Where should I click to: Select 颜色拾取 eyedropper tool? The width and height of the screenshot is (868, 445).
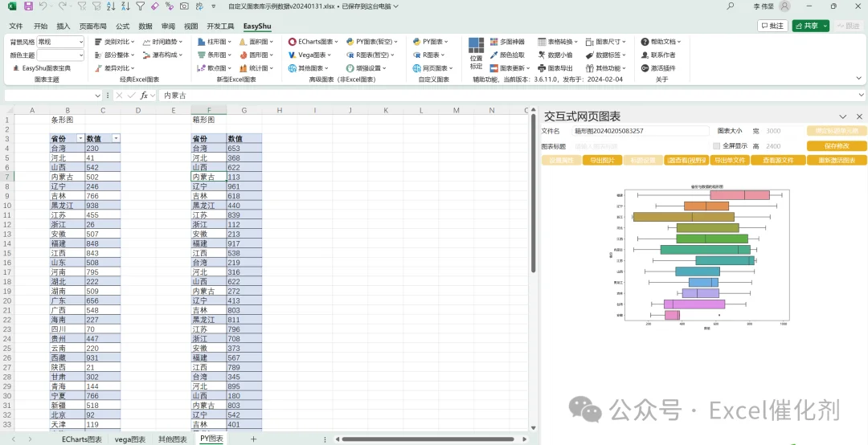[508, 55]
